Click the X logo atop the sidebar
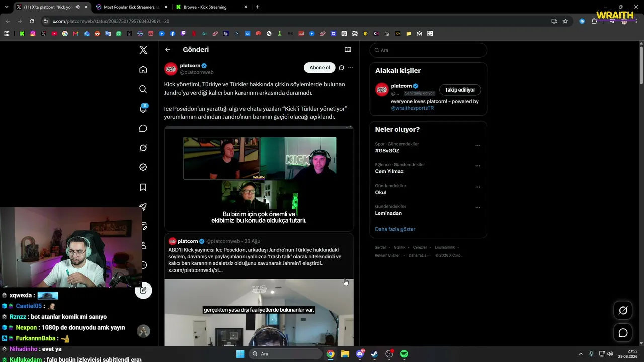This screenshot has height=362, width=644. coord(143,50)
